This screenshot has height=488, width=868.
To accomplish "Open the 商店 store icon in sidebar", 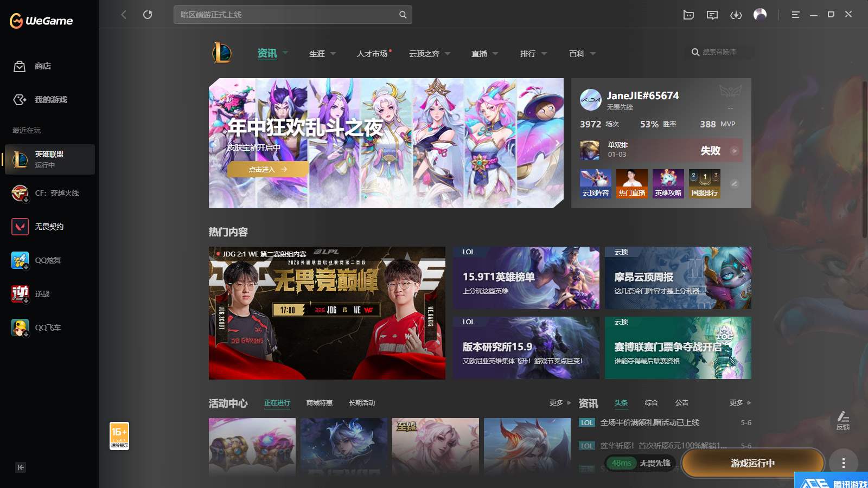I will [20, 66].
